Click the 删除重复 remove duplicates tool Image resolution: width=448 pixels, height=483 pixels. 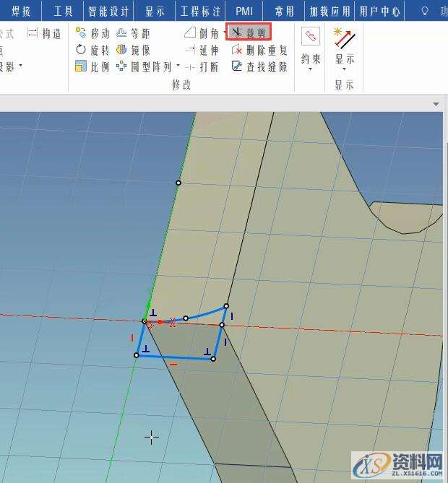[259, 50]
